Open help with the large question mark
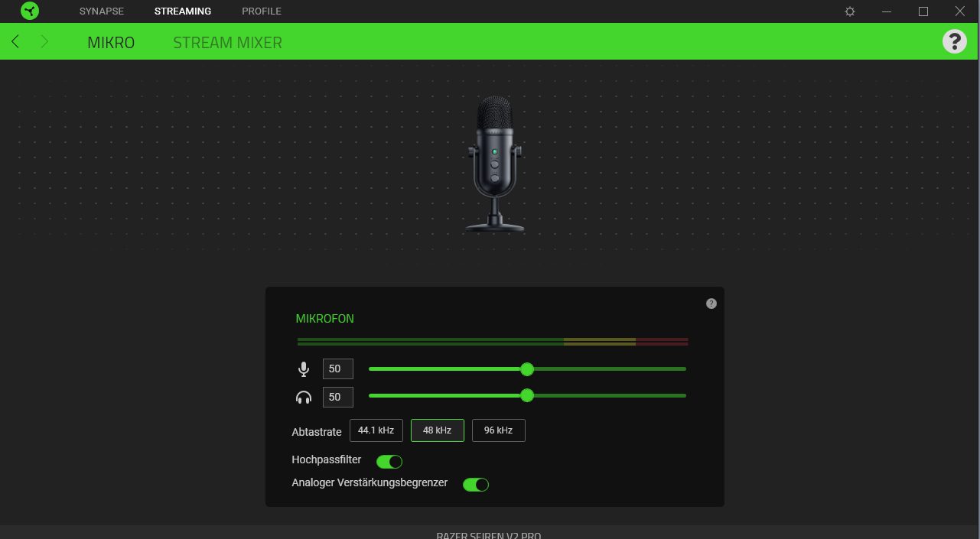Image resolution: width=980 pixels, height=539 pixels. point(954,41)
